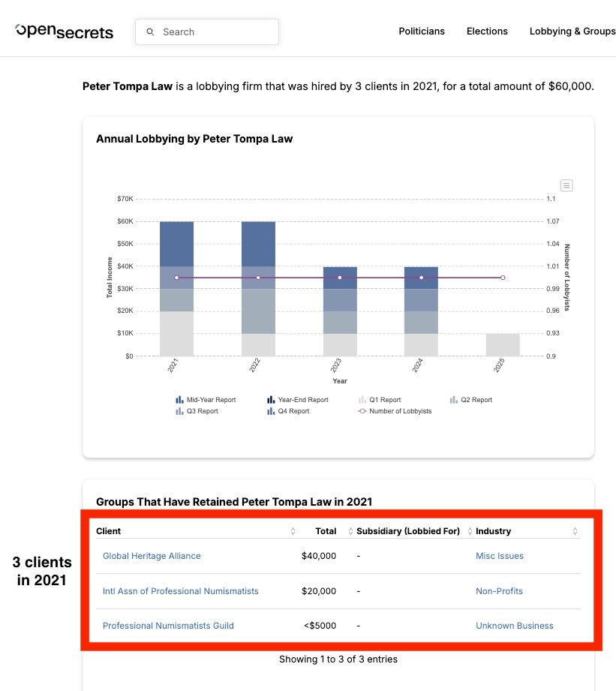Open the Non-Profits industry link
Image resolution: width=616 pixels, height=691 pixels.
499,591
